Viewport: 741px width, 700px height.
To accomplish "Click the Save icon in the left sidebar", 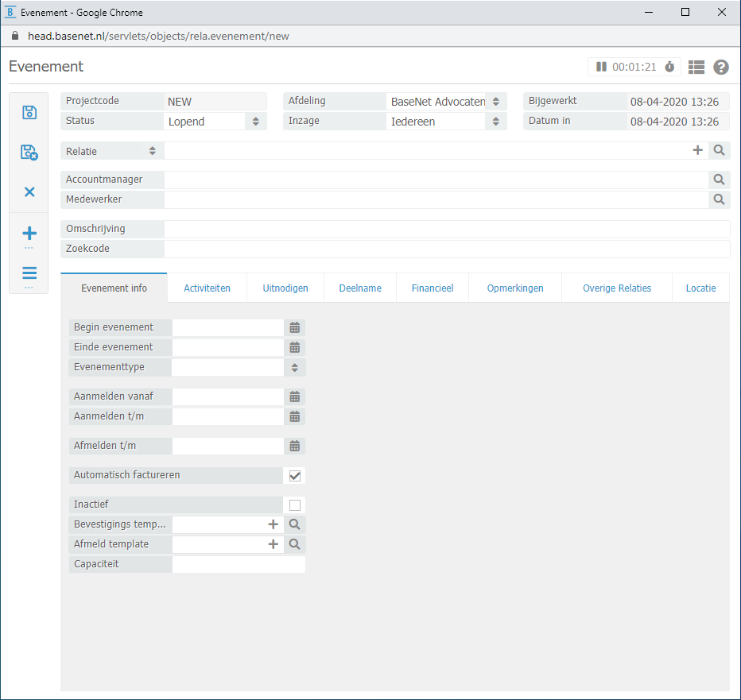I will pos(29,112).
